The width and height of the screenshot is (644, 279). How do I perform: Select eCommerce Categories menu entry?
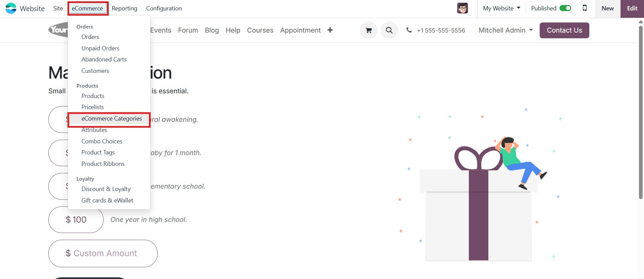point(111,119)
